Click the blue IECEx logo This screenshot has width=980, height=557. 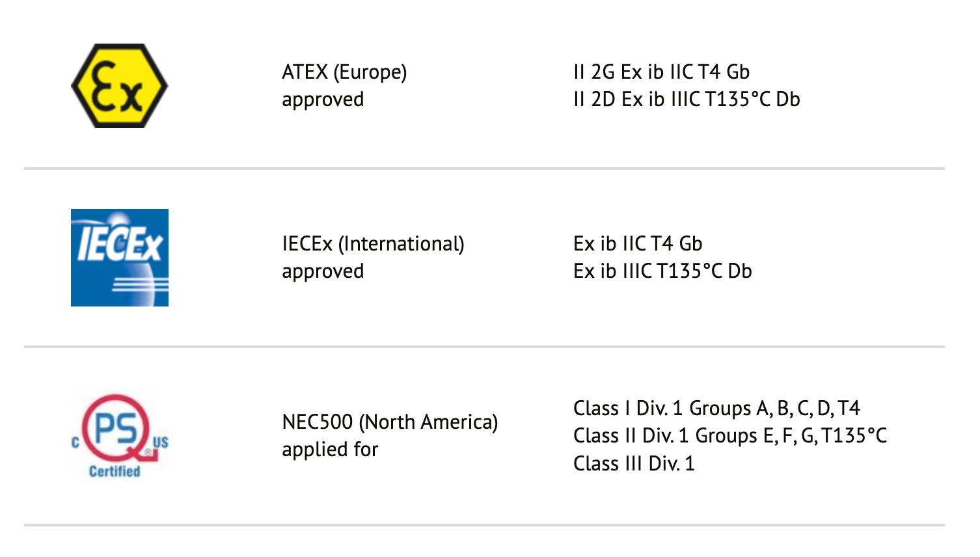point(120,258)
